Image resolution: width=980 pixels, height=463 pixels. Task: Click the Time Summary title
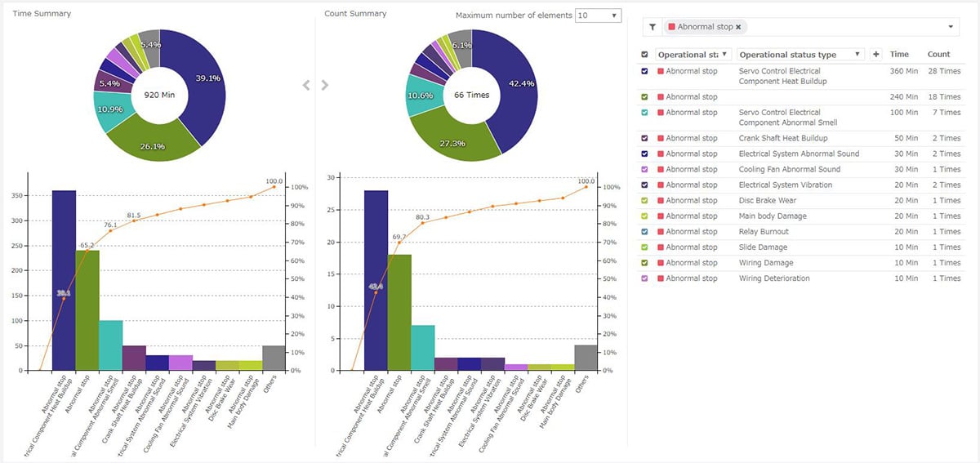tap(42, 14)
